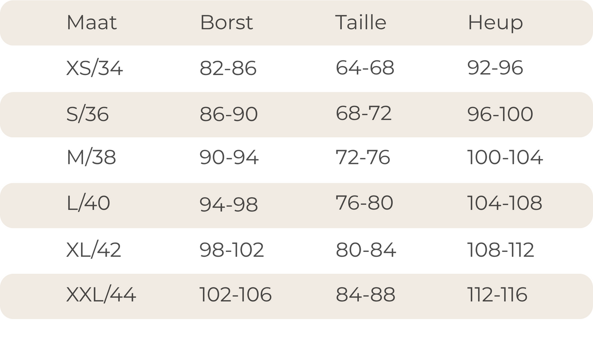Screen dimensions: 593x364
Task: Click the Taille column header
Action: tap(361, 23)
